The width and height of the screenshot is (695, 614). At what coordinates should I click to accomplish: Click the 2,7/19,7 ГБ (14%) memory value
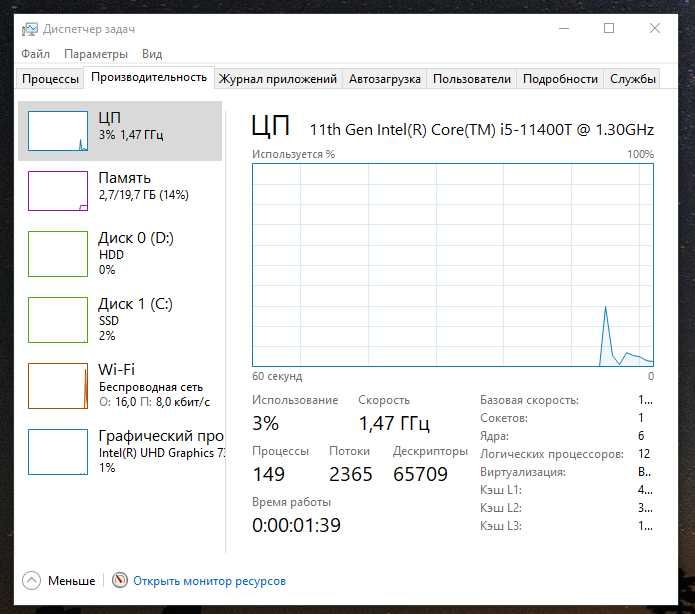144,195
